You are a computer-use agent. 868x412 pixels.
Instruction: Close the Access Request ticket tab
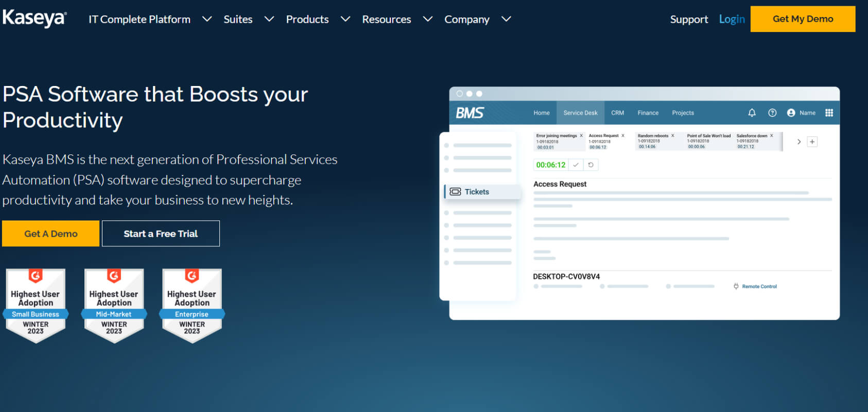tap(623, 136)
